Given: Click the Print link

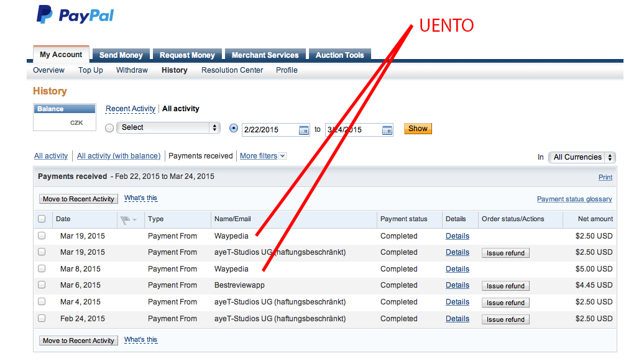Looking at the screenshot, I should [x=605, y=178].
